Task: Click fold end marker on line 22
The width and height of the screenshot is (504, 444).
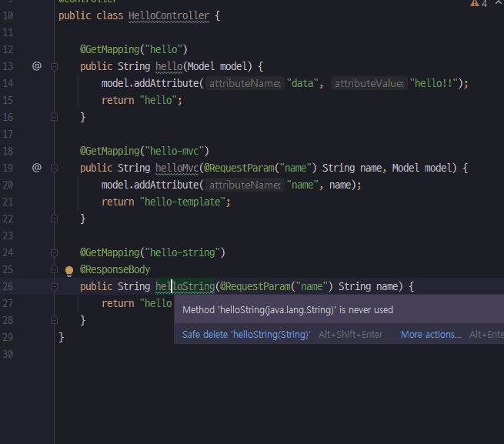Action: click(54, 219)
